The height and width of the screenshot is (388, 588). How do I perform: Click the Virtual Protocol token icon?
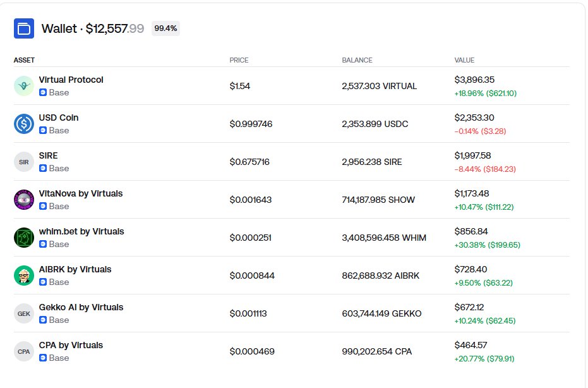pyautogui.click(x=24, y=86)
